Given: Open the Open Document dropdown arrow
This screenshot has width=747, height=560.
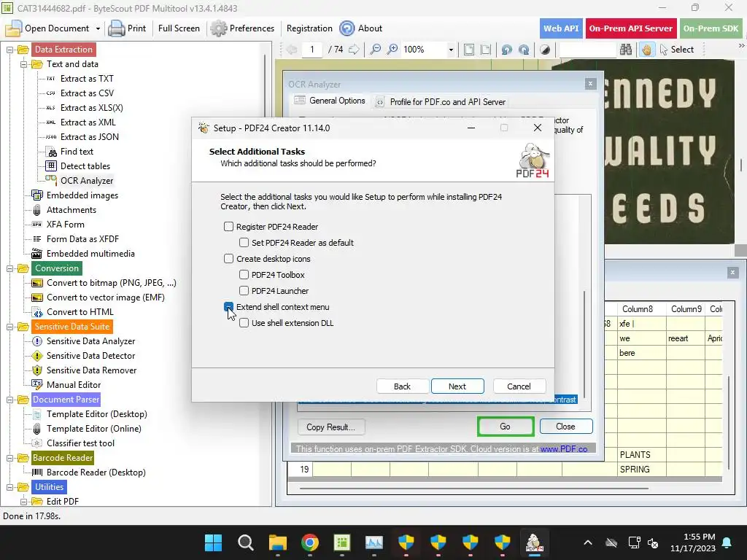Looking at the screenshot, I should pos(98,28).
